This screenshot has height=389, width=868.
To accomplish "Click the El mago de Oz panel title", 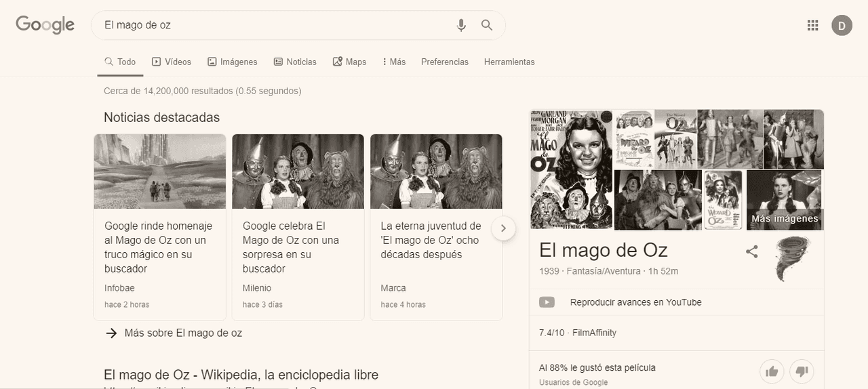I will (603, 250).
